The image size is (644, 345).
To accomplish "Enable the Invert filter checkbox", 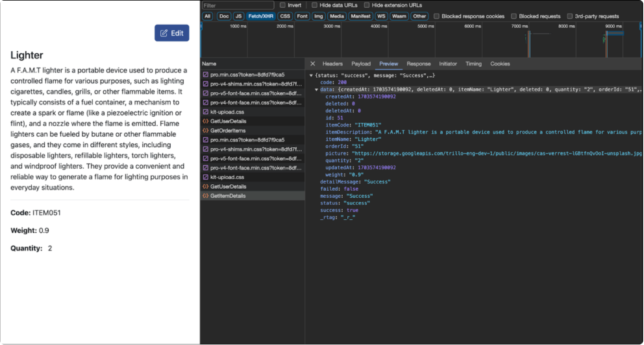I will tap(282, 5).
